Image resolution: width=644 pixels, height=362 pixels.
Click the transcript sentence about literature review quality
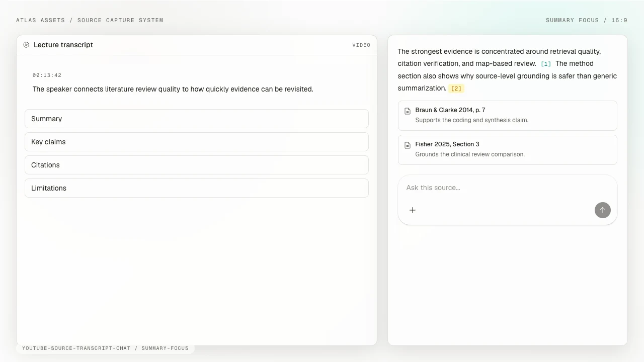173,89
